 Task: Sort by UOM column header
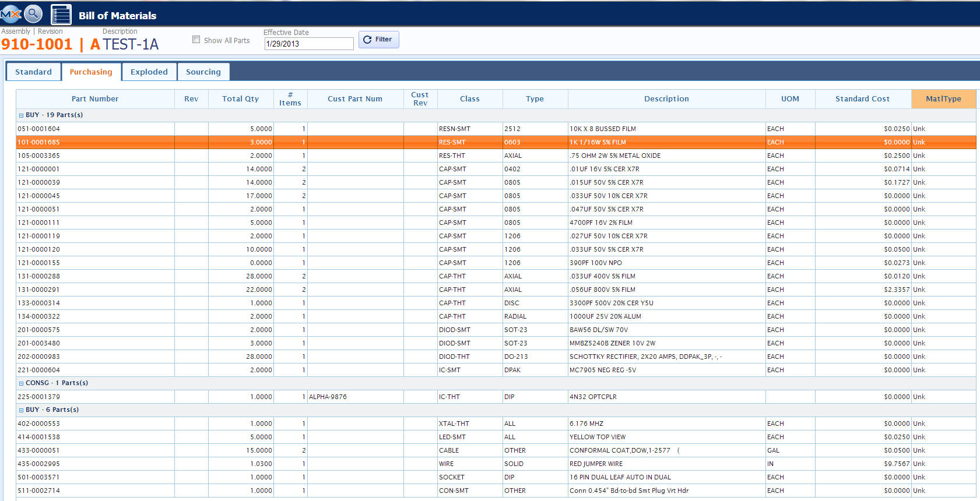coord(791,99)
